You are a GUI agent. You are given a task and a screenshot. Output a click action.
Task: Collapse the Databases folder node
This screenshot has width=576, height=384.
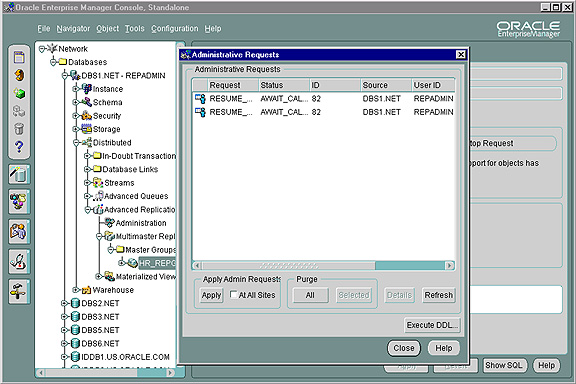click(53, 62)
